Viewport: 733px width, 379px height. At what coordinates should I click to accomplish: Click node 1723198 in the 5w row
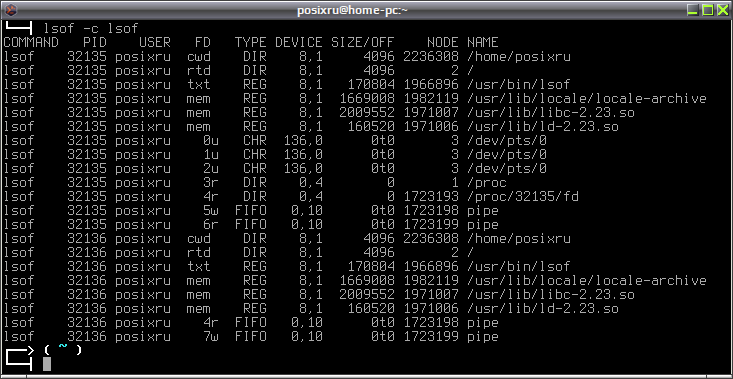(431, 211)
